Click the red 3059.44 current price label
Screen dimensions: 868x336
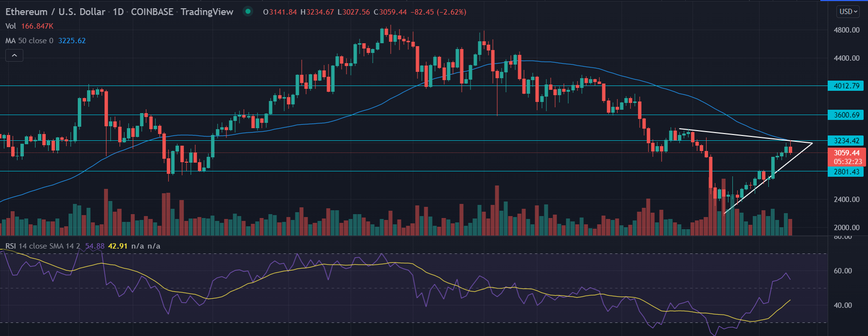coord(847,153)
